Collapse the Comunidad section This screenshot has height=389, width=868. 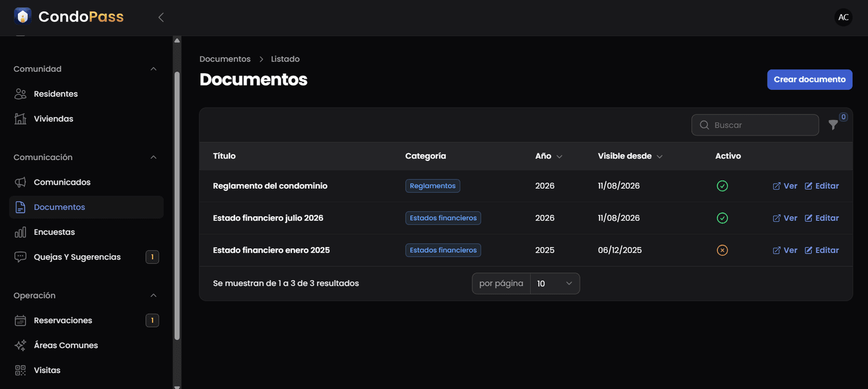[154, 69]
